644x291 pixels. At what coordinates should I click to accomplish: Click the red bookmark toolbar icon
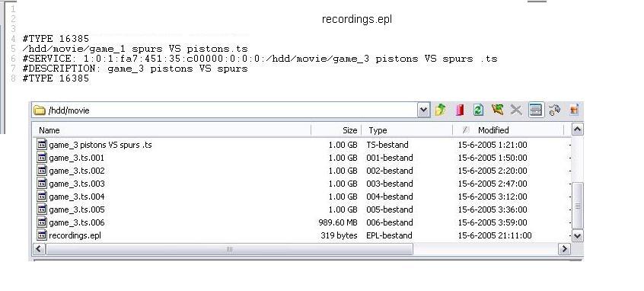pos(460,110)
